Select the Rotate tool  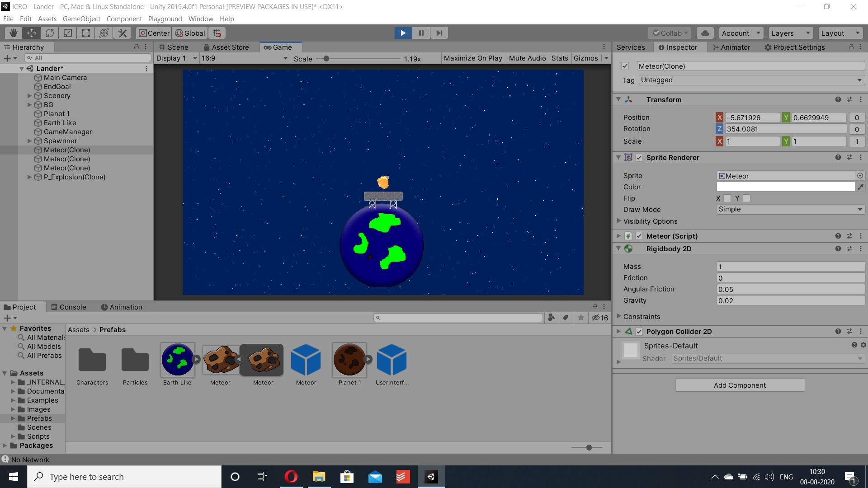coord(50,33)
